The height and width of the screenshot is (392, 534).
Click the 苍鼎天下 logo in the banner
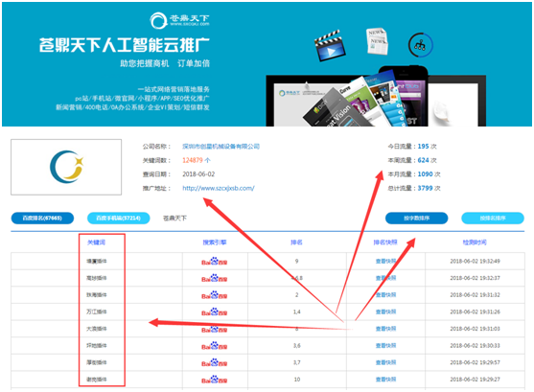179,20
